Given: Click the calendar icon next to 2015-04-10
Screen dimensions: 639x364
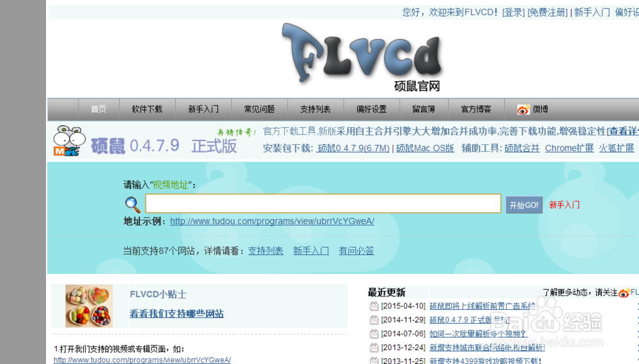Looking at the screenshot, I should [374, 306].
